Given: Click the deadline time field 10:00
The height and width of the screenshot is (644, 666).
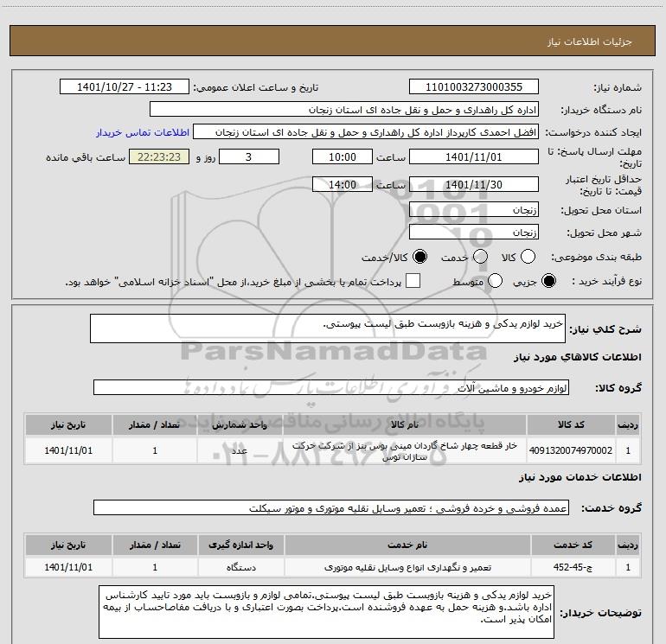Looking at the screenshot, I should (x=343, y=156).
